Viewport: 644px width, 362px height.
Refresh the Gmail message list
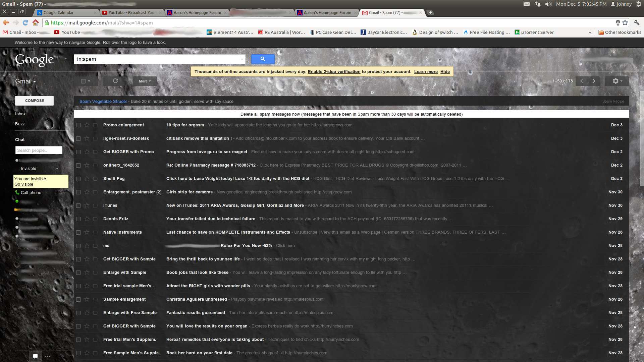(115, 81)
